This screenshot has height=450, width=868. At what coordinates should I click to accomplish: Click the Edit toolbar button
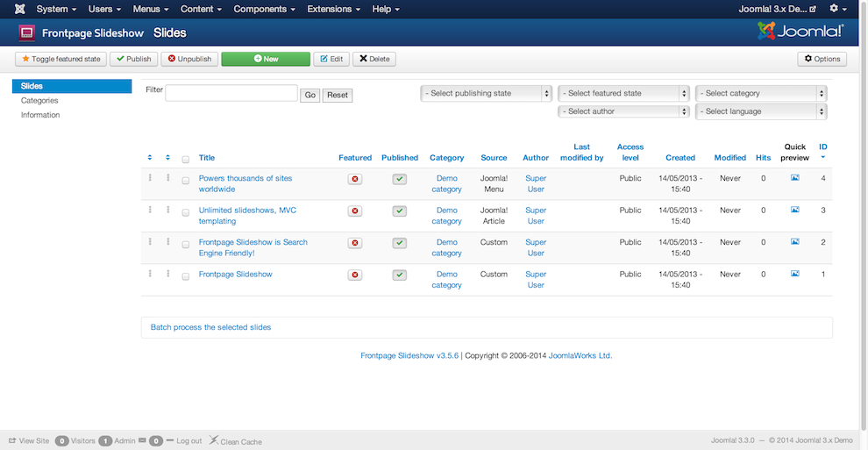click(331, 59)
